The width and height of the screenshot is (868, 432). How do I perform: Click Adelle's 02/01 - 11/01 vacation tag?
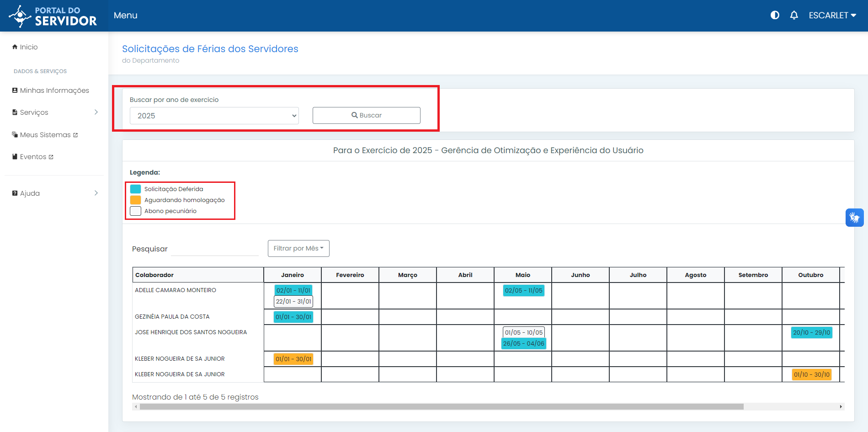point(293,290)
